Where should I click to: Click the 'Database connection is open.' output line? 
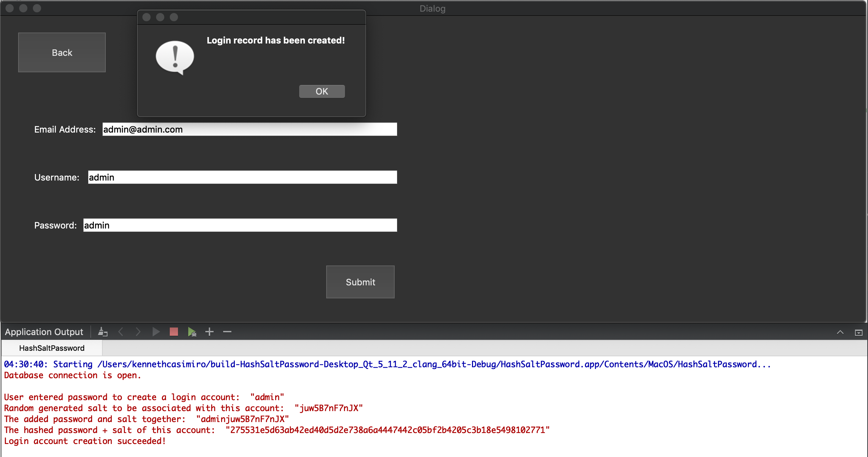coord(73,375)
